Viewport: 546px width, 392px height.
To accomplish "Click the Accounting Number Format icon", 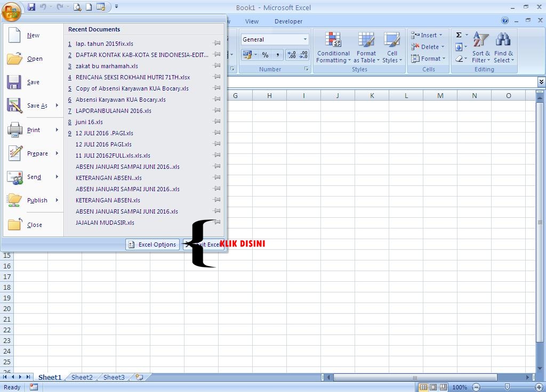I will point(247,55).
